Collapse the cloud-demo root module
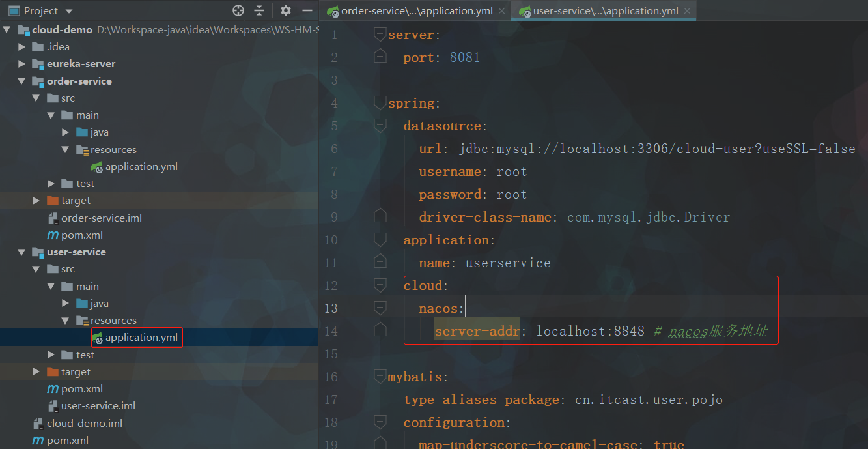Screen dimensions: 868x449 click(x=7, y=30)
